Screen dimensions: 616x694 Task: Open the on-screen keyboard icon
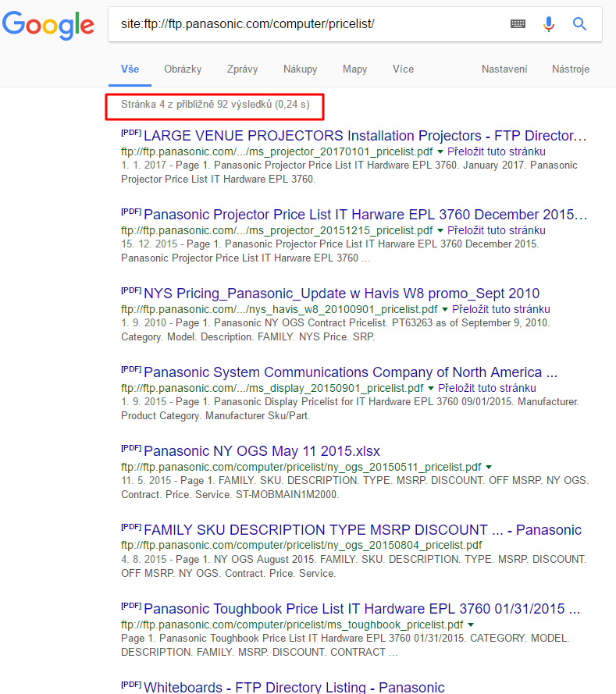point(518,24)
